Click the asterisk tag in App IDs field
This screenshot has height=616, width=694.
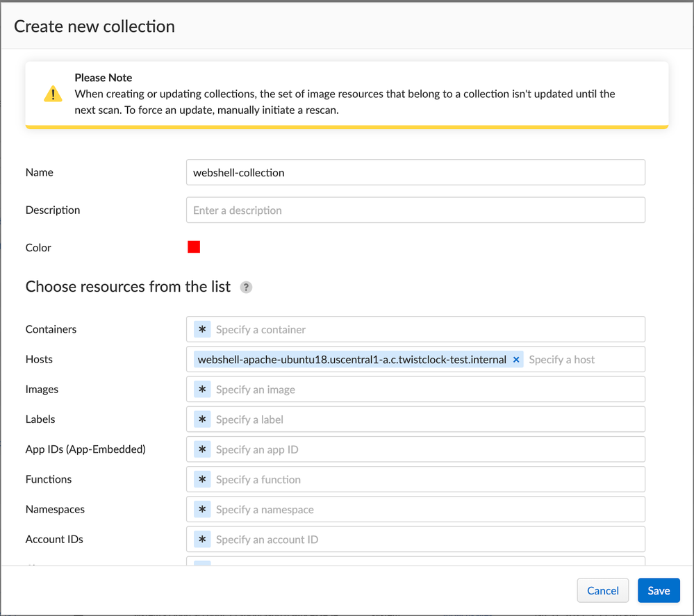(x=202, y=449)
